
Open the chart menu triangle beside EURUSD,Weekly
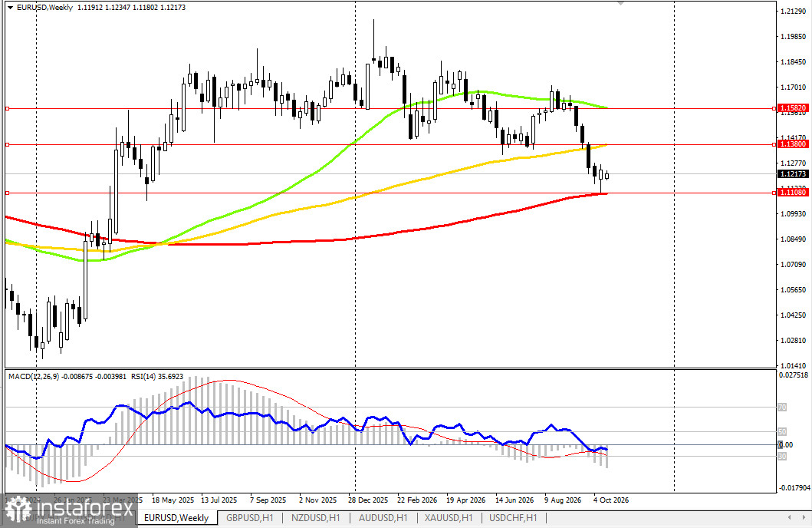(x=11, y=8)
